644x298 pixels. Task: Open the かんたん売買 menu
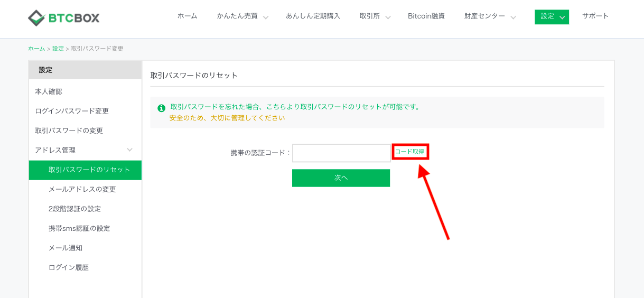tap(237, 16)
